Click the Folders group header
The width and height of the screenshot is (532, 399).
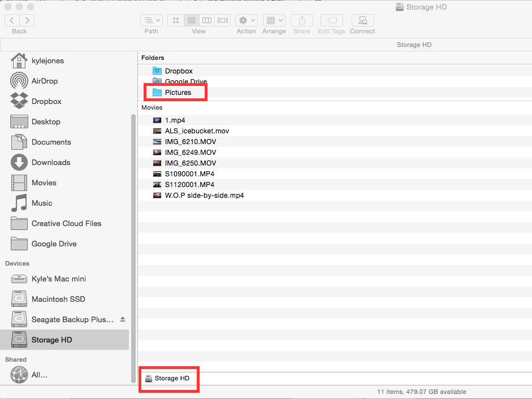pyautogui.click(x=153, y=58)
